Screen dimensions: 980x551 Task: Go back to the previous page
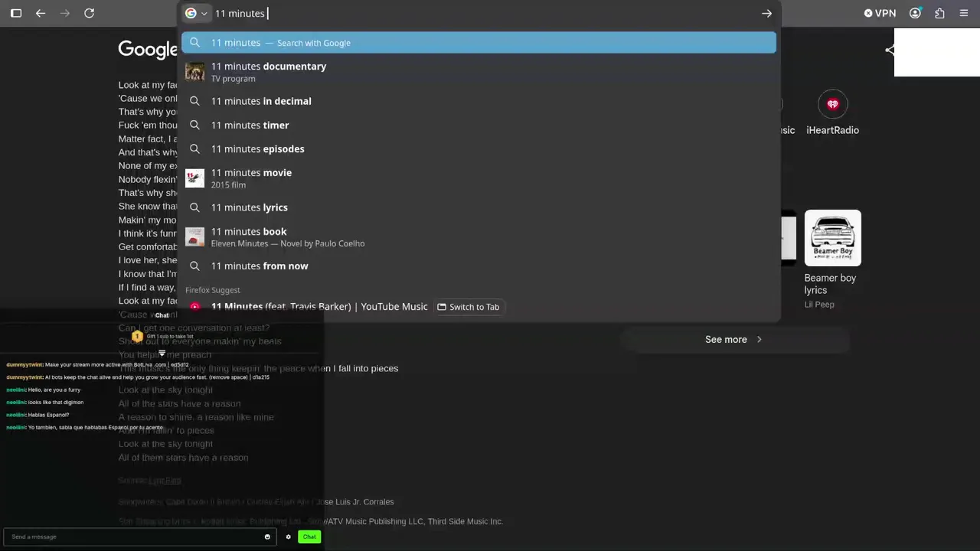tap(41, 13)
